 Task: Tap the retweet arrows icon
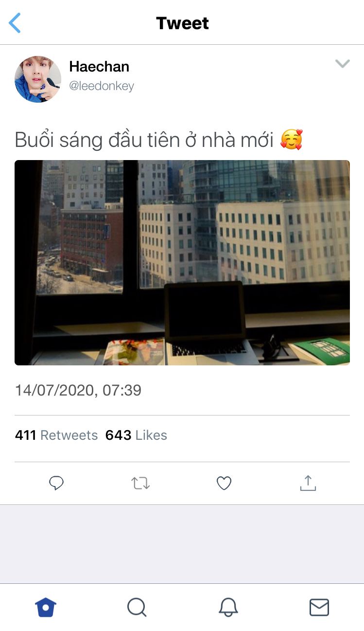[x=140, y=483]
